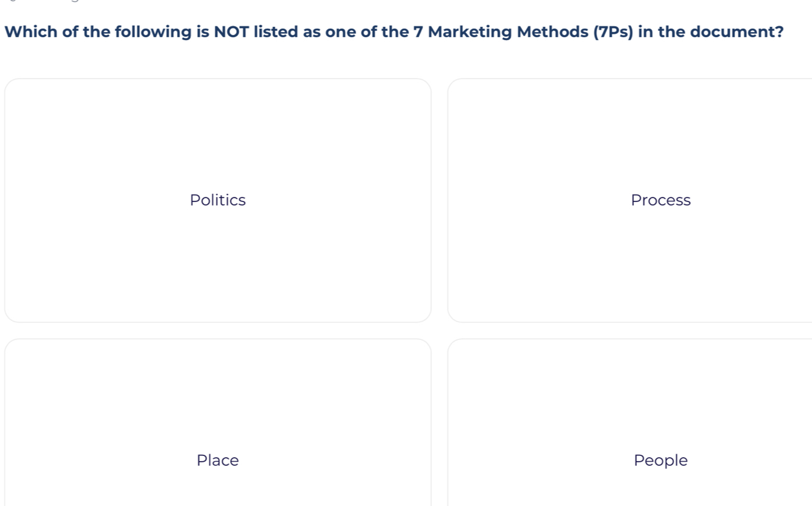
Task: Click the 7 Marketing Methods question text
Action: coord(393,31)
